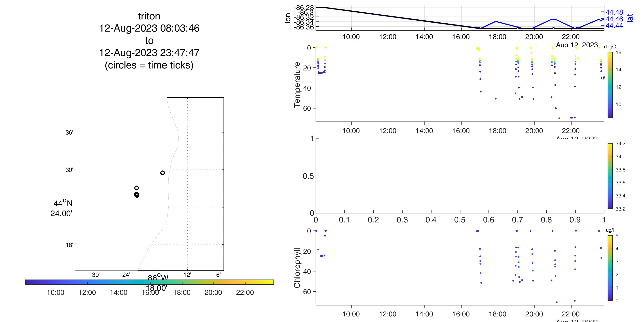The width and height of the screenshot is (644, 322).
Task: Click the 'ug/l' unit label
Action: (610, 230)
